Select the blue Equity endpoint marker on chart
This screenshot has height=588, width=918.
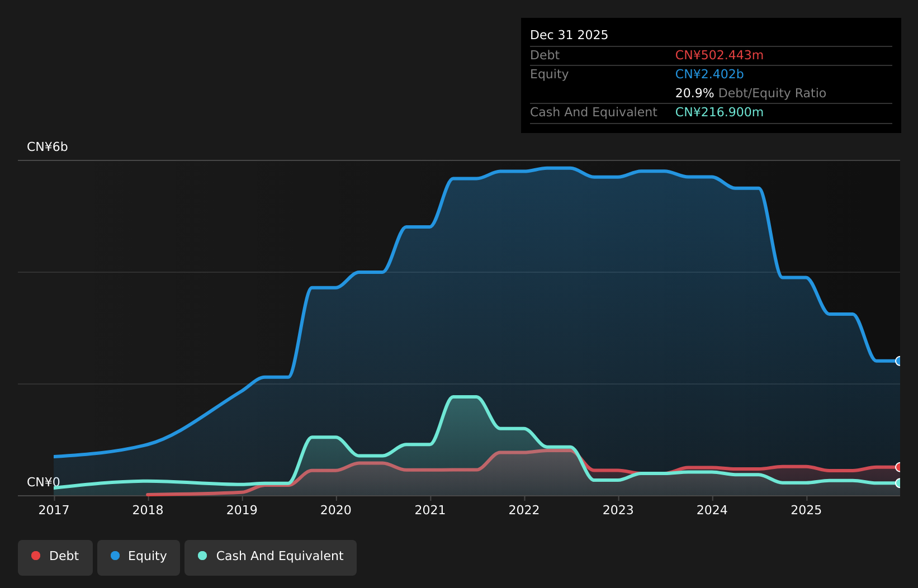click(x=898, y=362)
